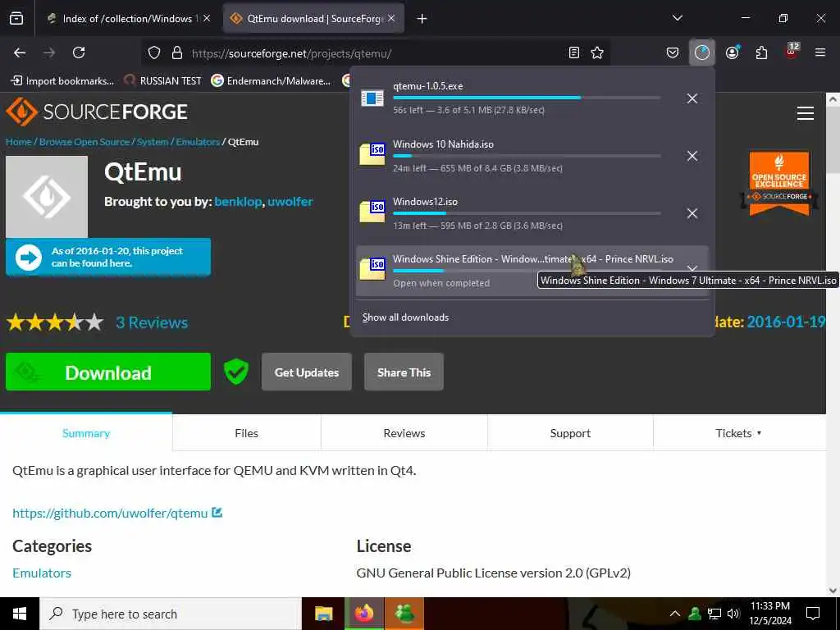Toggle the Downloads panel toolbar button

pyautogui.click(x=702, y=52)
